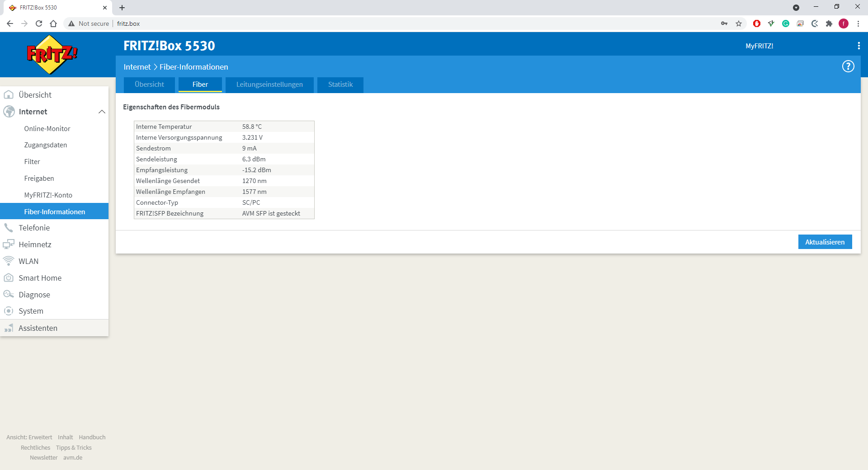Bookmark the page with the star icon

tap(739, 23)
